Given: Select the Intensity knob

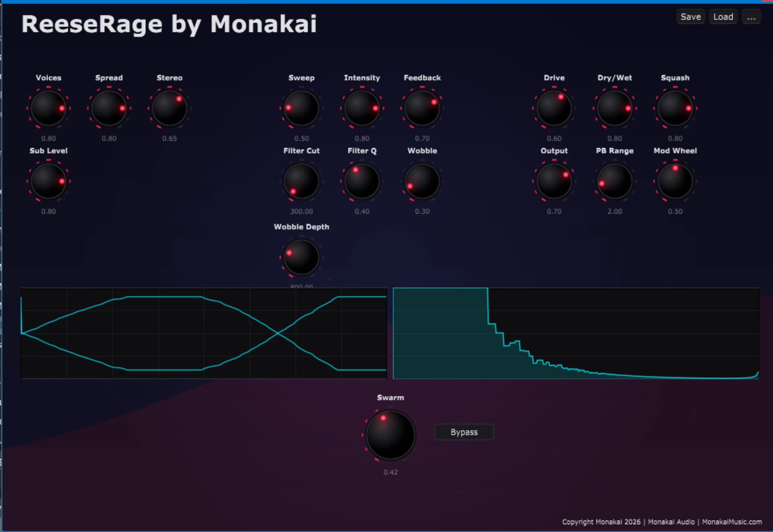Looking at the screenshot, I should [362, 108].
